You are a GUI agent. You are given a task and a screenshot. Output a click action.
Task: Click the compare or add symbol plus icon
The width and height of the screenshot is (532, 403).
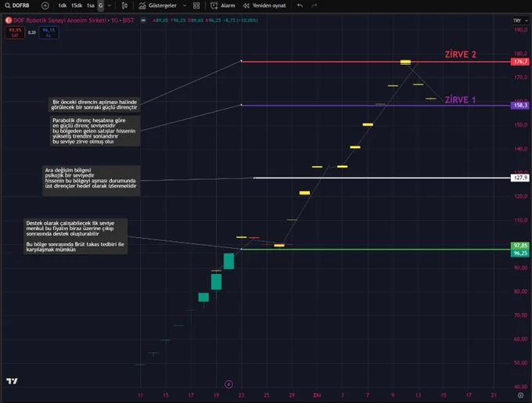45,5
